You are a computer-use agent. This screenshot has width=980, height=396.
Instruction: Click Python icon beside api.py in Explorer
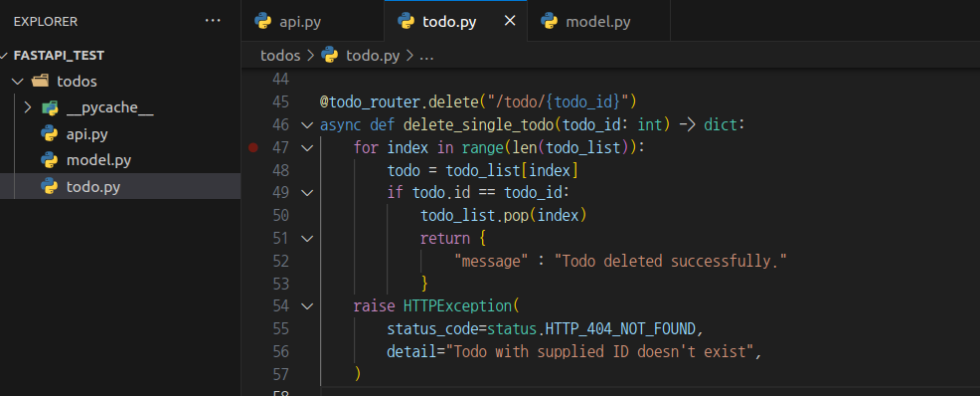pos(50,134)
